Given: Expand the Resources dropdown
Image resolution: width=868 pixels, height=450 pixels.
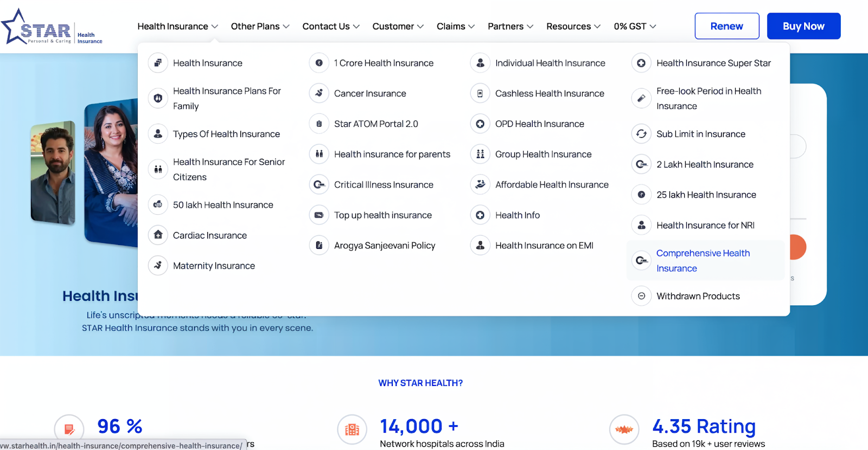Looking at the screenshot, I should click(573, 26).
